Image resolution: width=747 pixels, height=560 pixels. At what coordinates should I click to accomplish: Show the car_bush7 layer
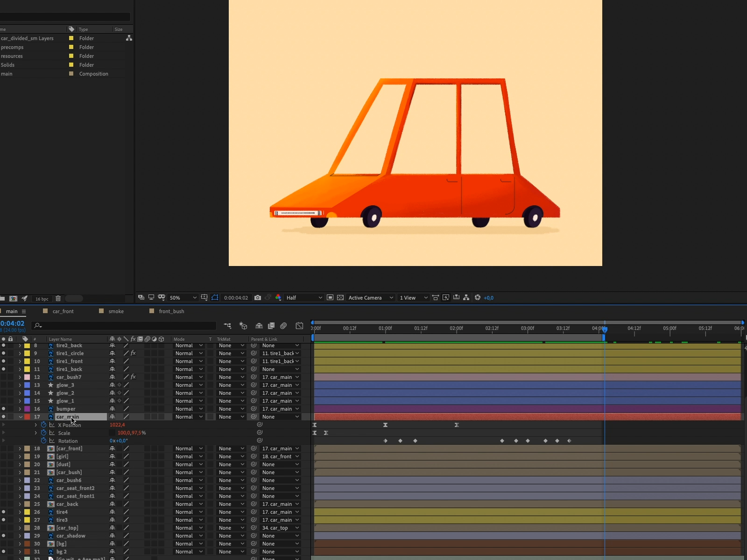(x=4, y=377)
